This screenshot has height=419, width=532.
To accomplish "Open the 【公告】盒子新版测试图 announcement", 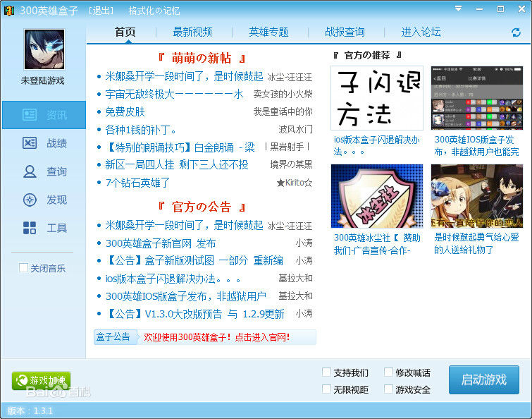I will click(194, 261).
